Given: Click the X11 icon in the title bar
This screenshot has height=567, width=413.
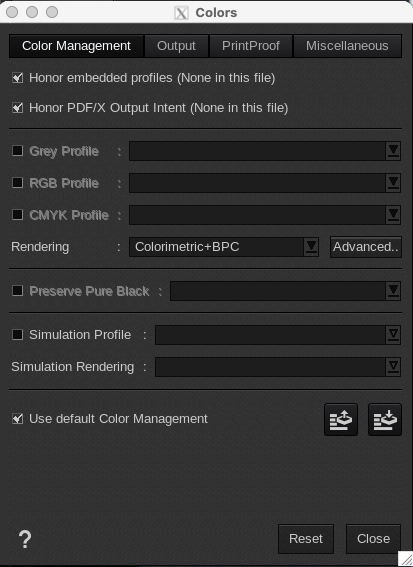Looking at the screenshot, I should pyautogui.click(x=181, y=13).
